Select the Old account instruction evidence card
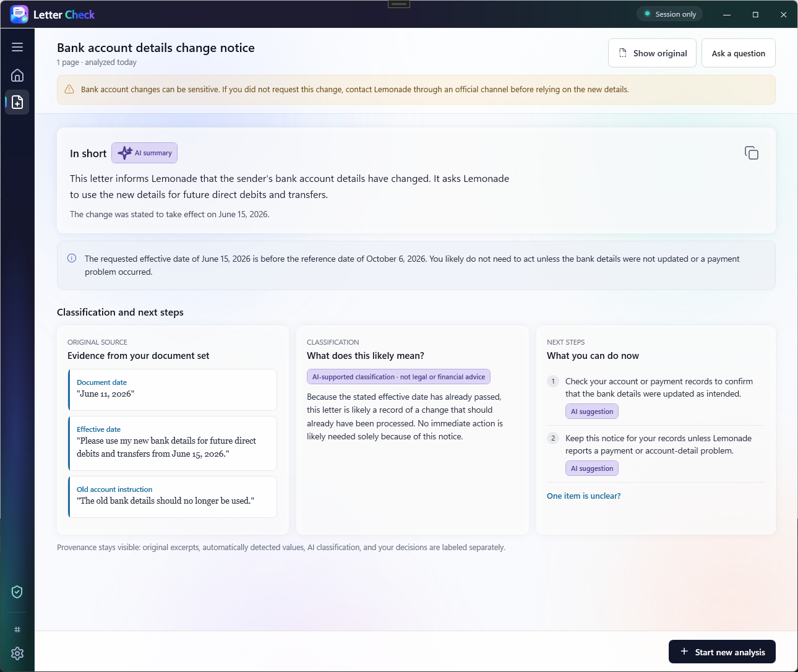The image size is (798, 672). (x=172, y=497)
